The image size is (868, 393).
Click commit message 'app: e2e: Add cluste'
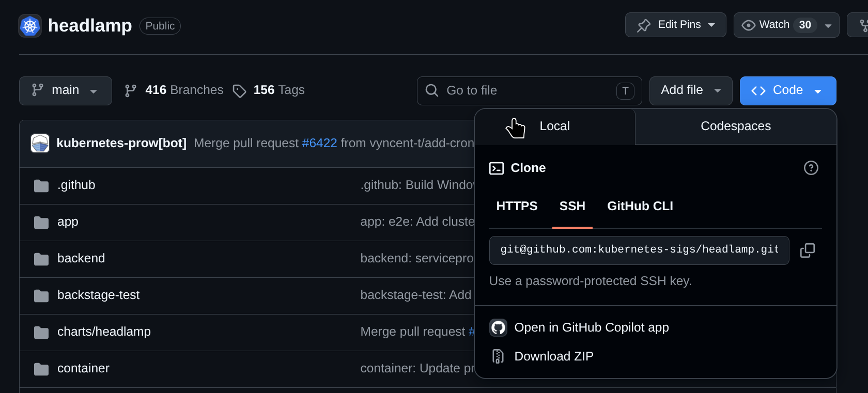click(x=417, y=222)
